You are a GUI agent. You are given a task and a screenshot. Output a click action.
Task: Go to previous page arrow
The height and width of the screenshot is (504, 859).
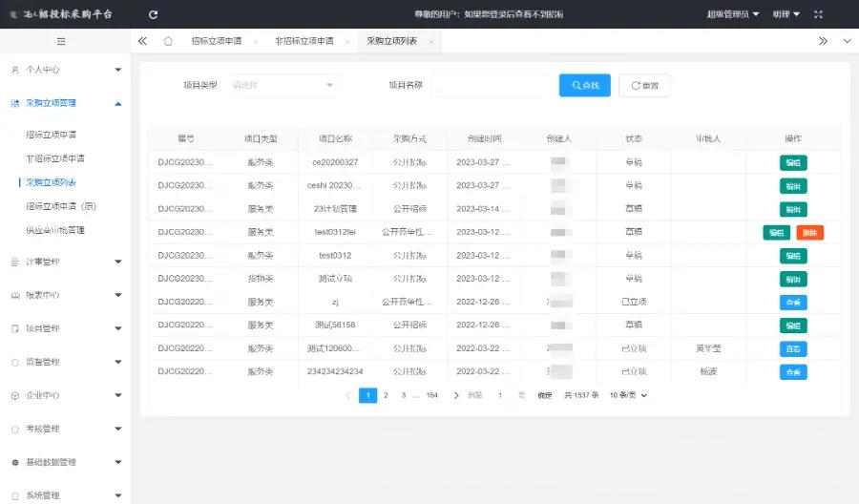pyautogui.click(x=347, y=395)
